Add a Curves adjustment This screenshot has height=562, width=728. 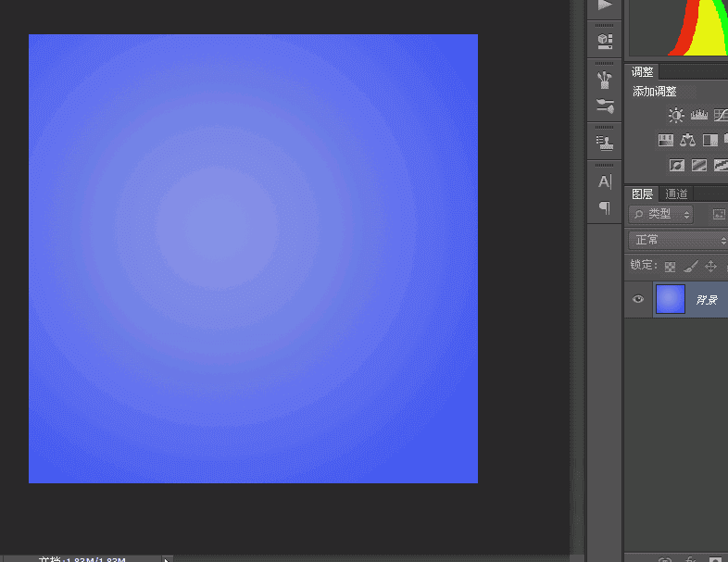tap(721, 115)
